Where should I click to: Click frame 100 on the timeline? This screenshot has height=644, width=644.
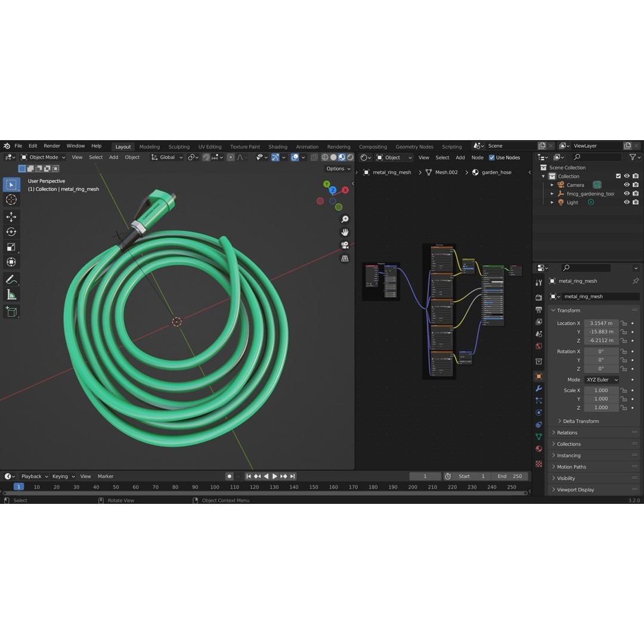click(215, 487)
